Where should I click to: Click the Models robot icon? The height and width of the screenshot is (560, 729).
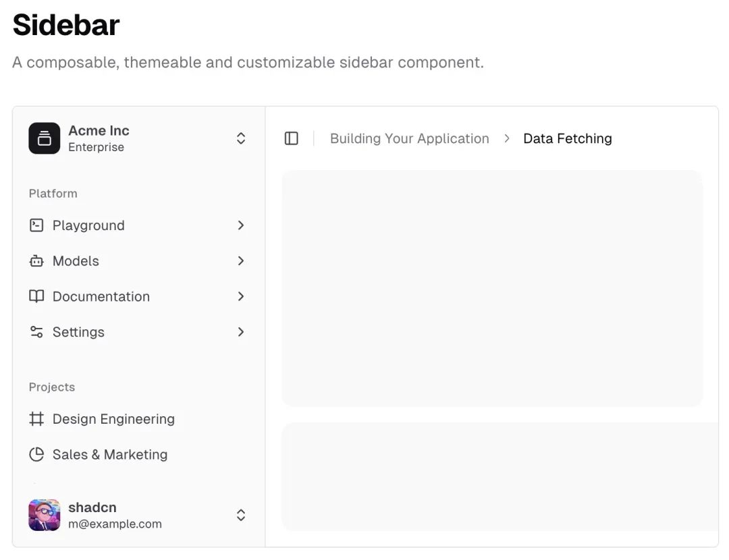tap(36, 261)
